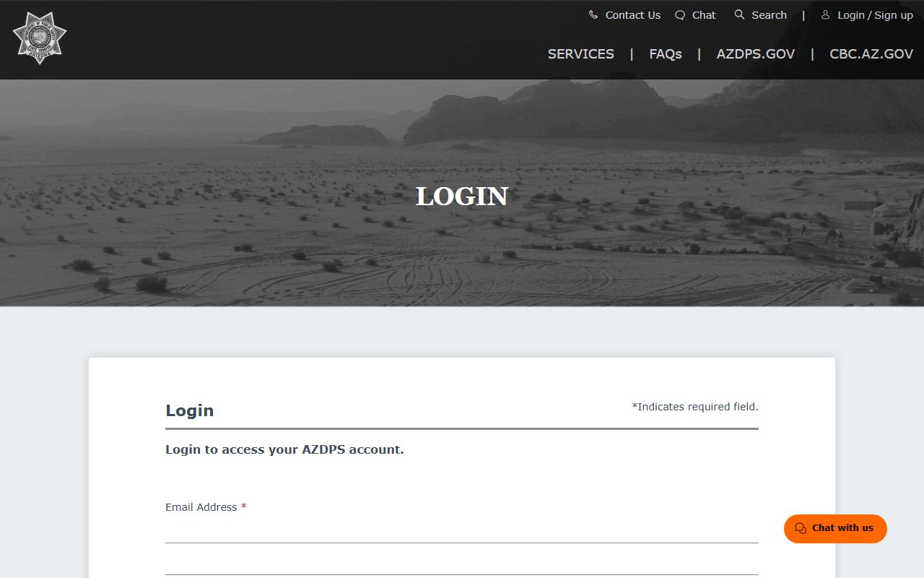
Task: Click "*Indicates required field." note
Action: pyautogui.click(x=695, y=407)
